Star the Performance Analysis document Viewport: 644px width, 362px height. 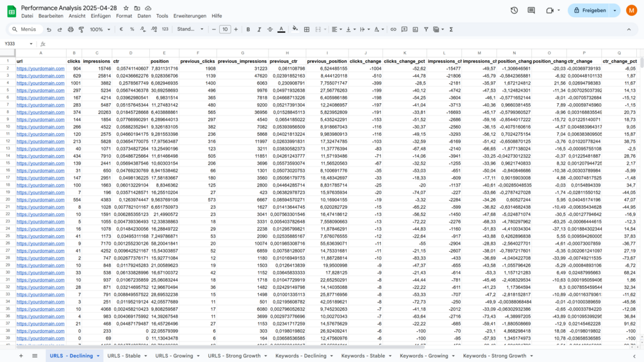tap(126, 8)
